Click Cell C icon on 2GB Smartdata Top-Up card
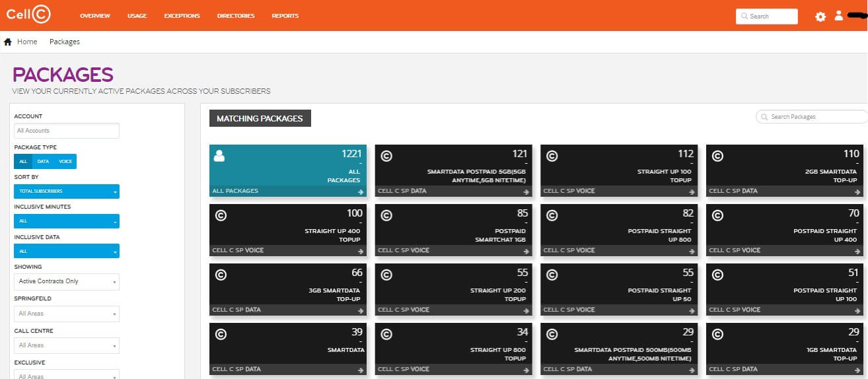The height and width of the screenshot is (379, 868). [717, 156]
